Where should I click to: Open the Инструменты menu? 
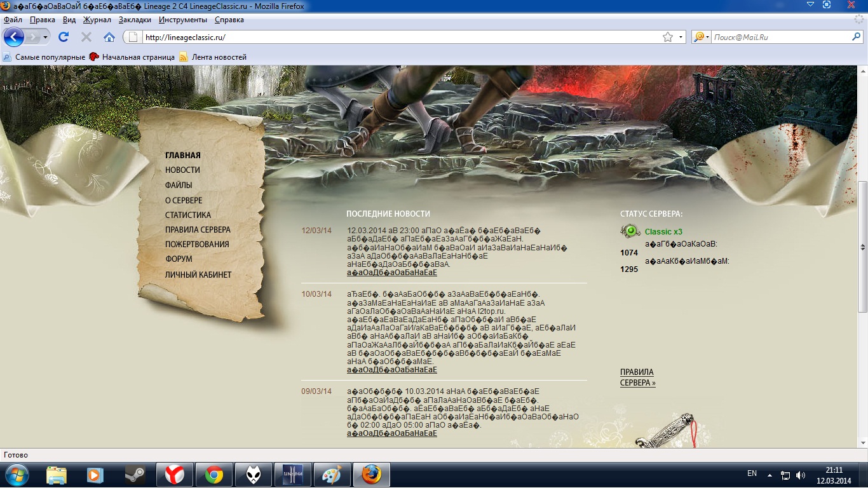(x=184, y=20)
